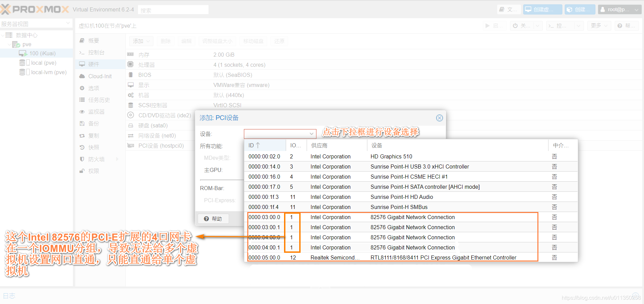This screenshot has height=304, width=644.
Task: Click the create VM button
Action: [x=542, y=9]
